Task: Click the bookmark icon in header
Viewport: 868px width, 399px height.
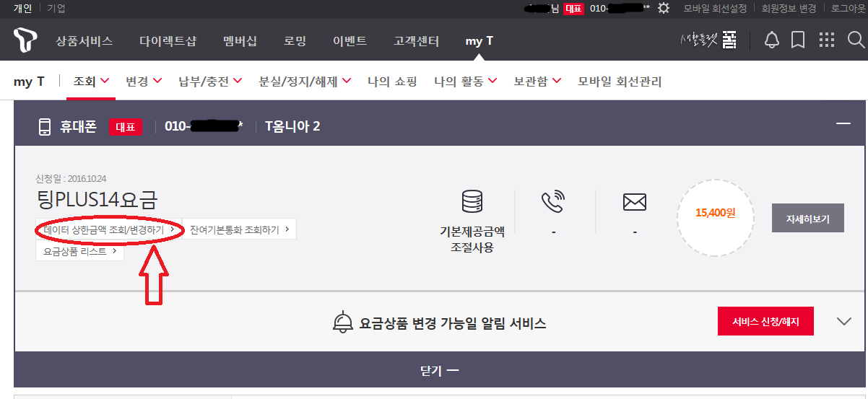Action: (798, 40)
